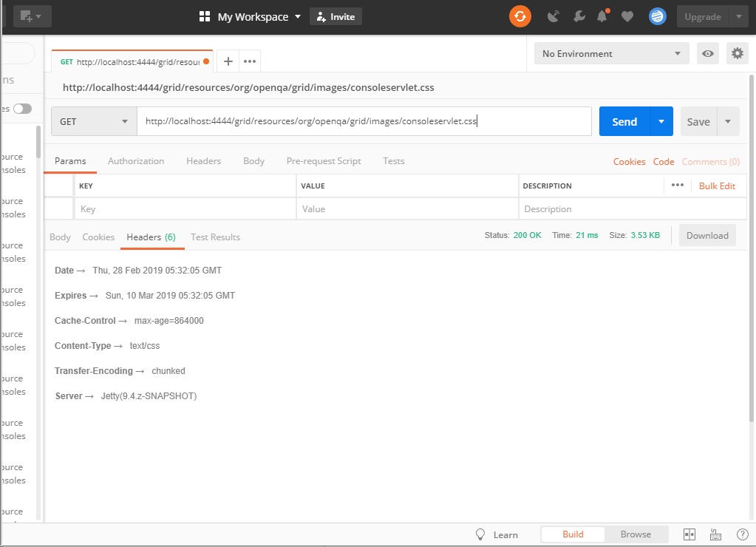Open keyboard shortcuts icon in status bar

click(715, 534)
